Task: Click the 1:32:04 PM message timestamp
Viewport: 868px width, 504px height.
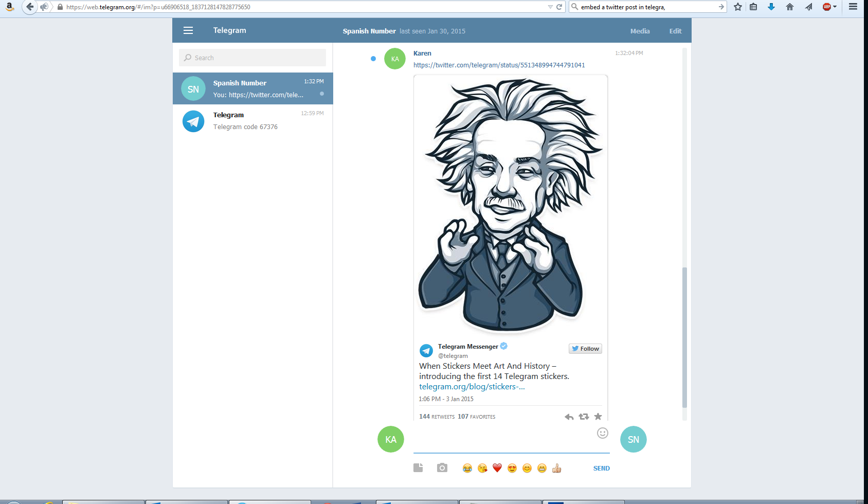Action: (629, 53)
